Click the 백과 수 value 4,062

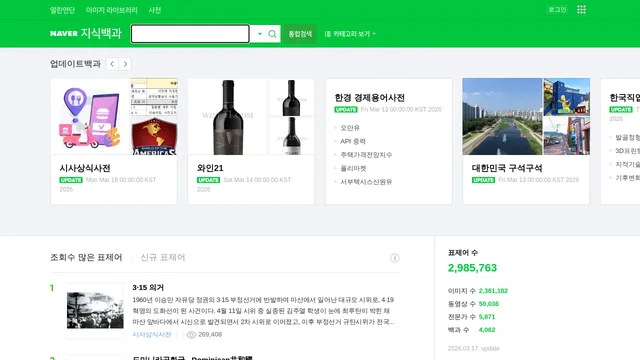point(487,330)
